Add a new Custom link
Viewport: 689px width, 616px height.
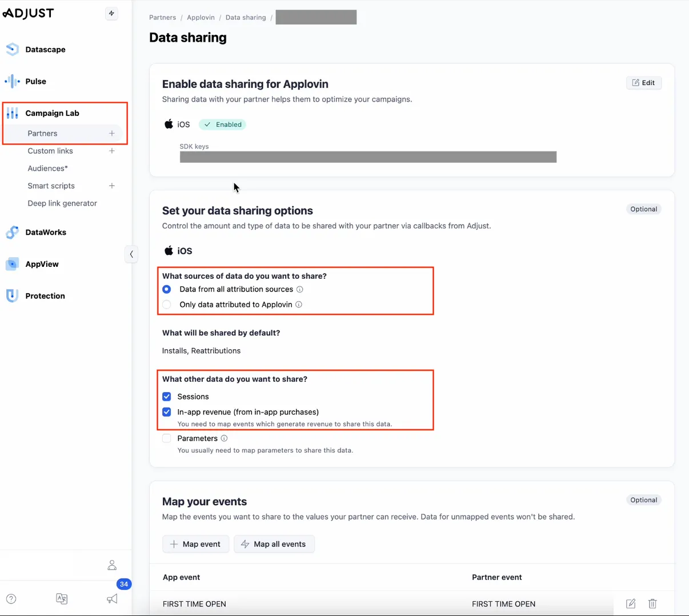112,151
